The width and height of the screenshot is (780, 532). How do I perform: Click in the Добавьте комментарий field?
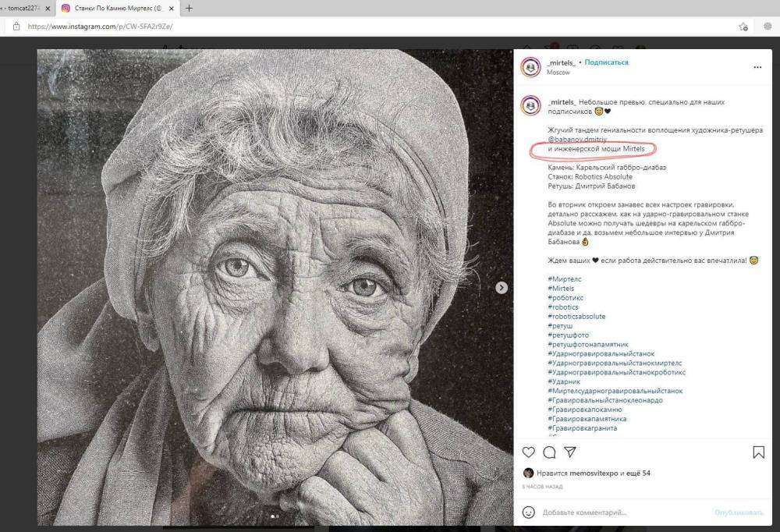(x=624, y=512)
